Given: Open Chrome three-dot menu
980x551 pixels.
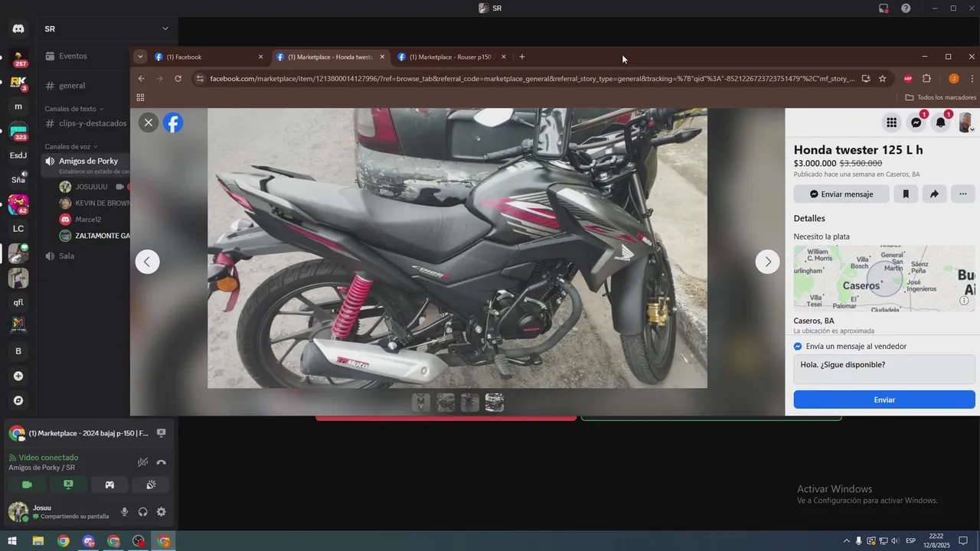Looking at the screenshot, I should pos(972,78).
